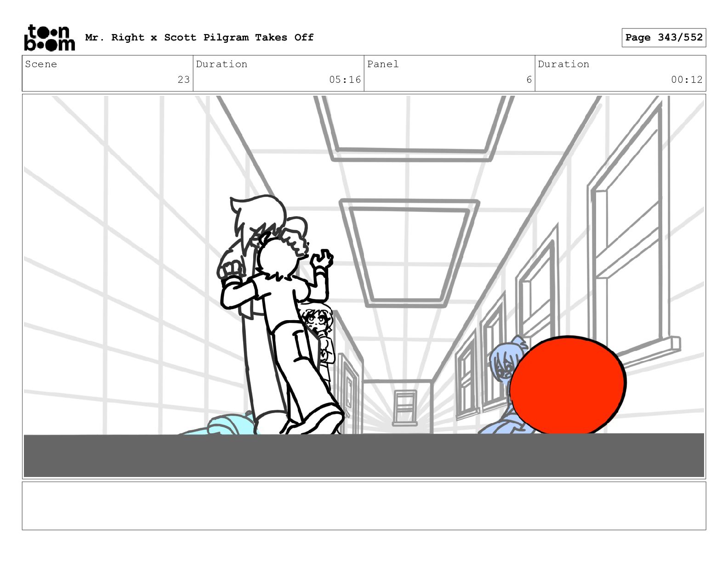This screenshot has height=563, width=728.
Task: Click the scene duration value '05:16'
Action: [345, 80]
